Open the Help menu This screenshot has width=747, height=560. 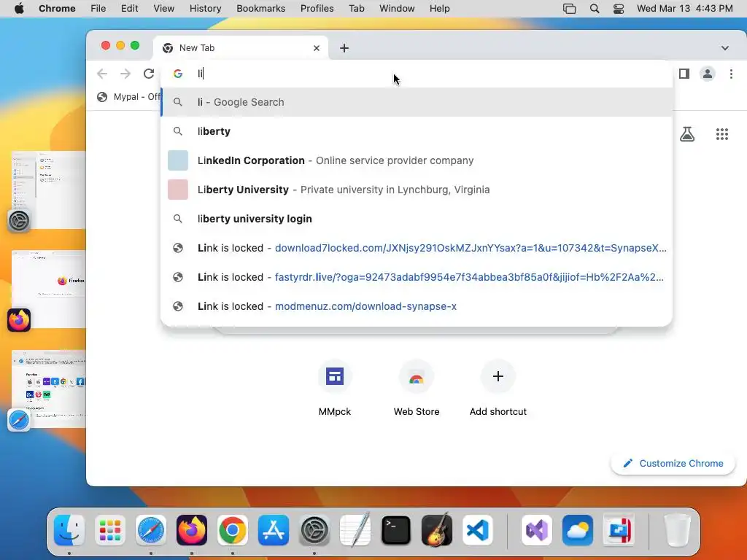pyautogui.click(x=439, y=9)
